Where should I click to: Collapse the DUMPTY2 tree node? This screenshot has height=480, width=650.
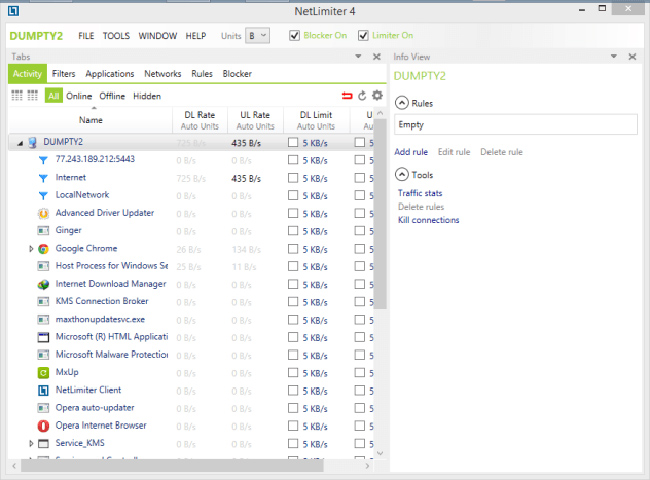tap(20, 143)
